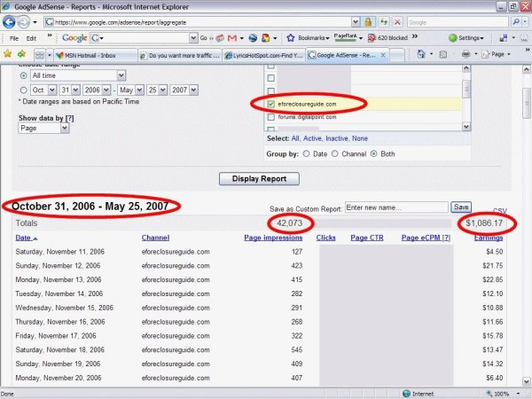Show Quick Tabs thumbnails view
The width and height of the screenshot is (532, 399).
click(x=40, y=55)
